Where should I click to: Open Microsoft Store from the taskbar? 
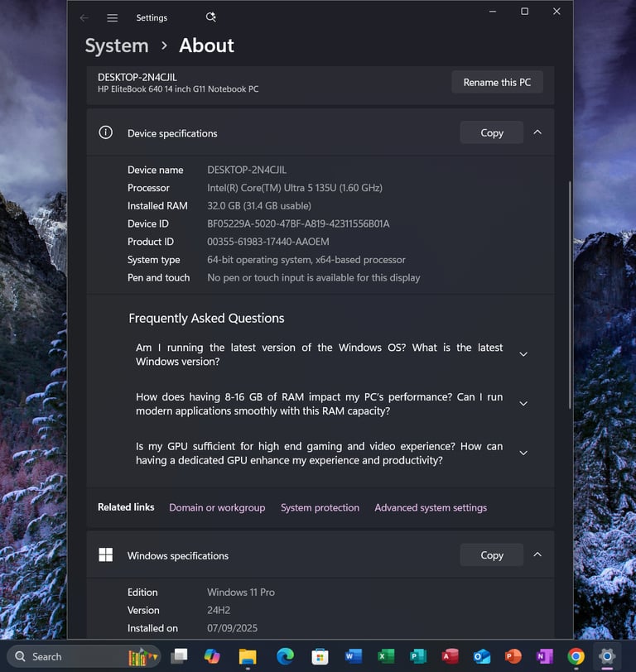320,656
